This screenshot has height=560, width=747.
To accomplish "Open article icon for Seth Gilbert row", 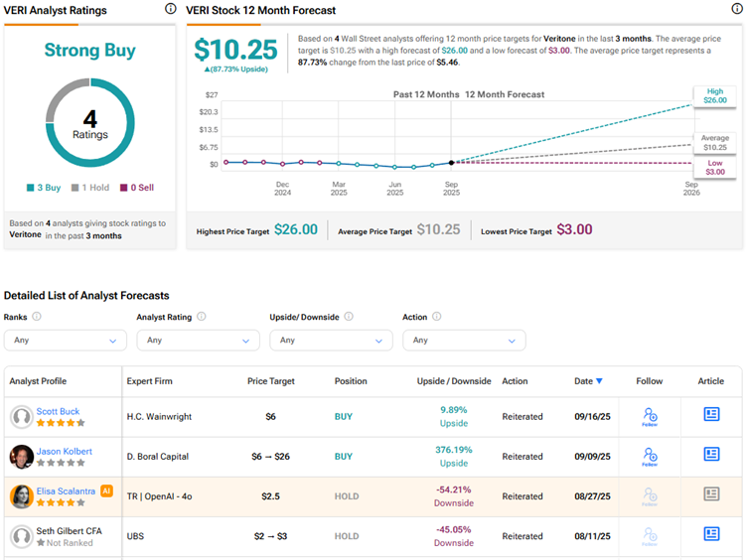I will coord(711,533).
